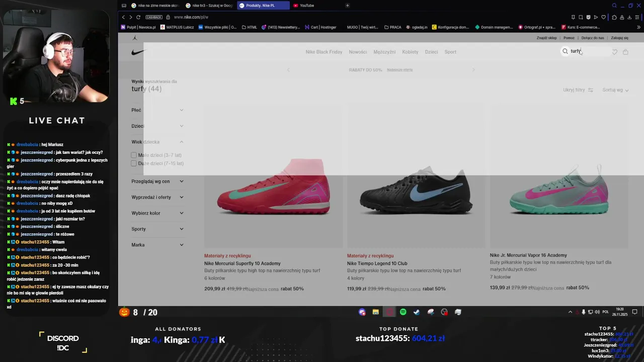Click the Jordan jumpman logo icon
Viewport: 644px width, 362px height.
[x=134, y=38]
